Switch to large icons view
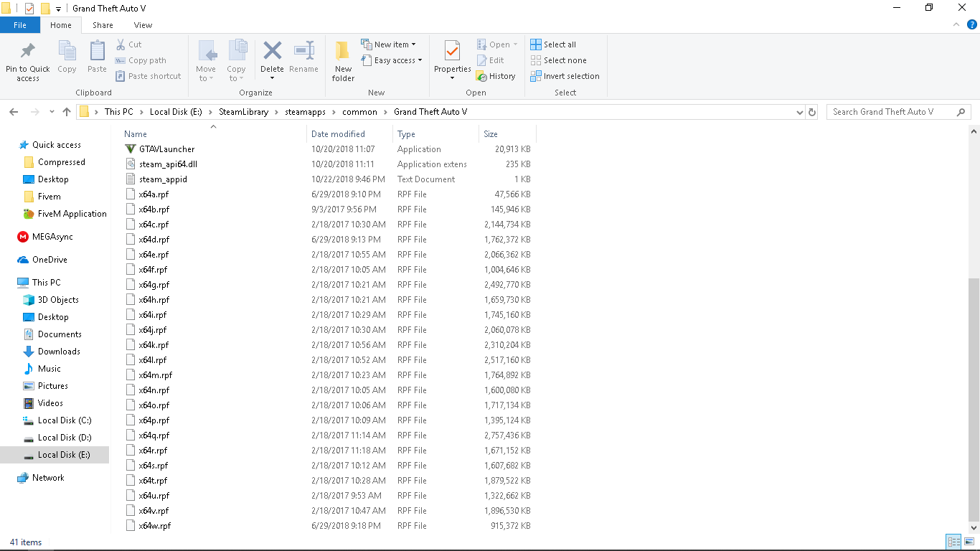The image size is (980, 551). click(x=969, y=542)
